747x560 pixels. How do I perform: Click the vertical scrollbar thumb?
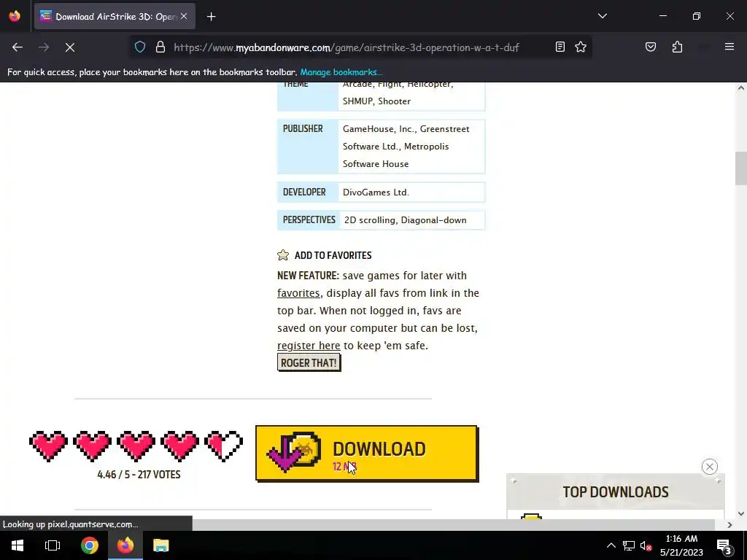741,168
